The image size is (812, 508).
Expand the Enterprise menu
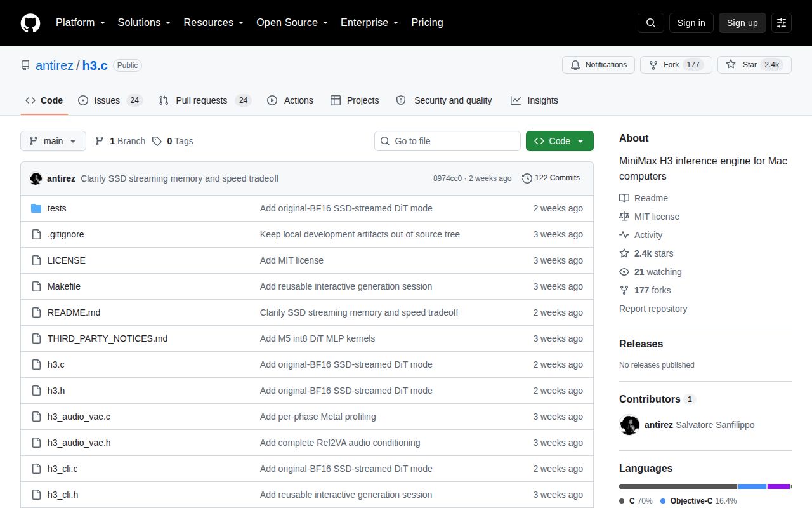click(369, 23)
